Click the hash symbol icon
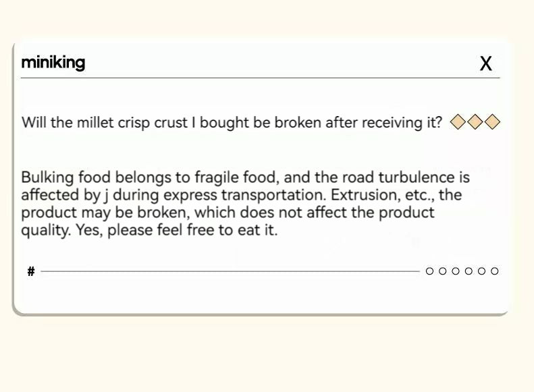 pos(31,271)
